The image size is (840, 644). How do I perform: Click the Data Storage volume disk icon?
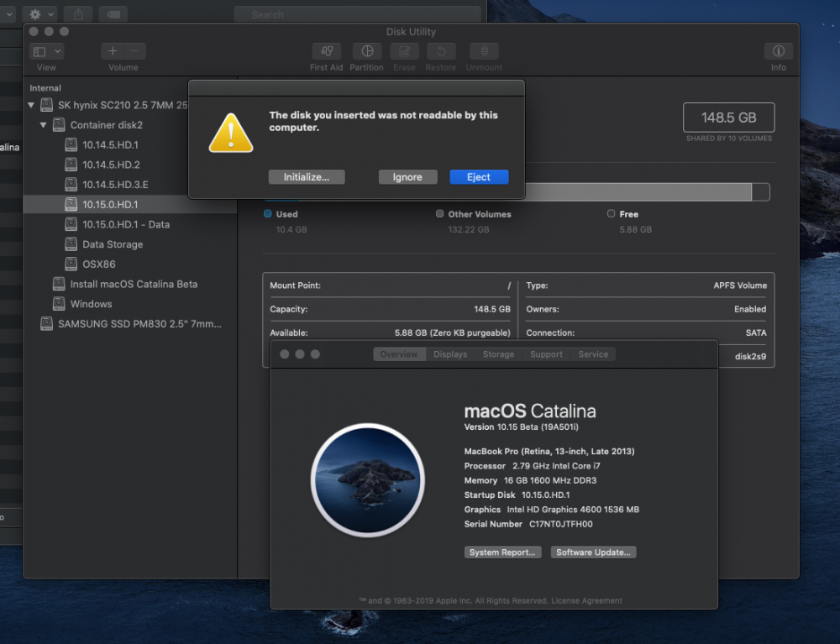[71, 244]
